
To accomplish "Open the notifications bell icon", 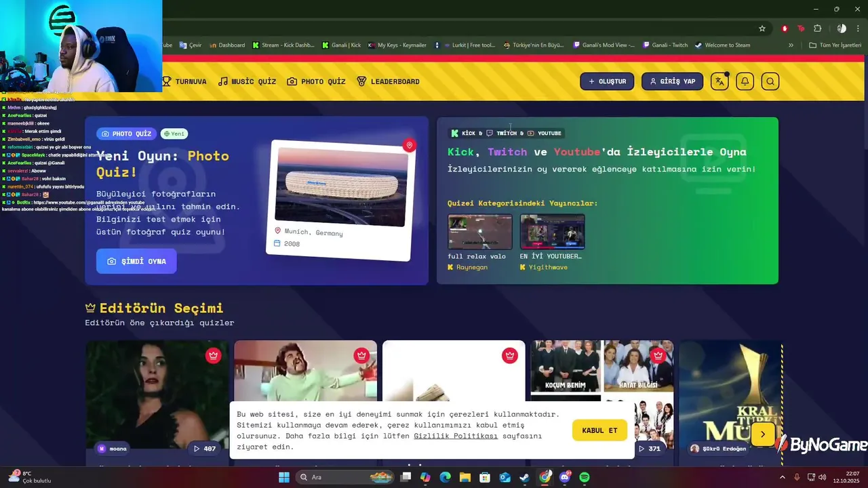I will 745,81.
